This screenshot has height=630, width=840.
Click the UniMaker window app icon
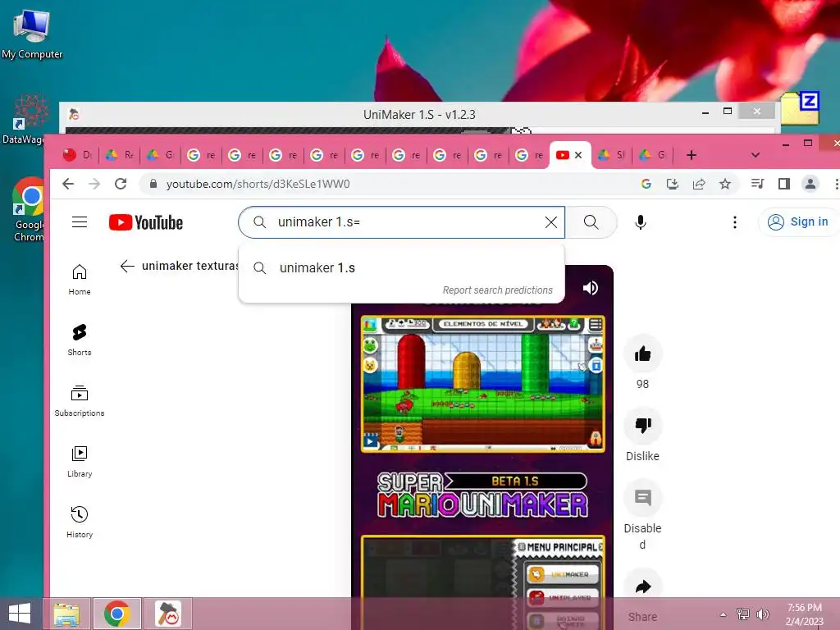74,114
